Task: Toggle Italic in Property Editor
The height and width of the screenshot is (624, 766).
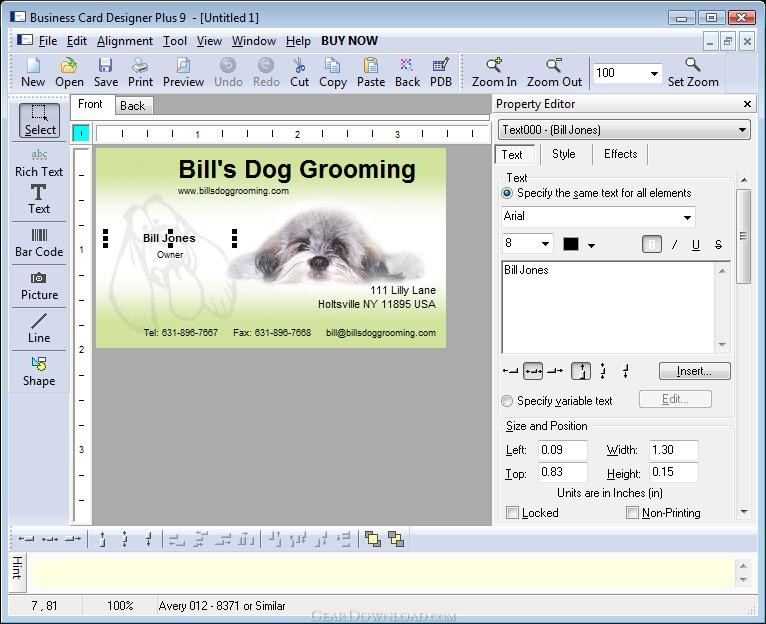Action: 675,244
